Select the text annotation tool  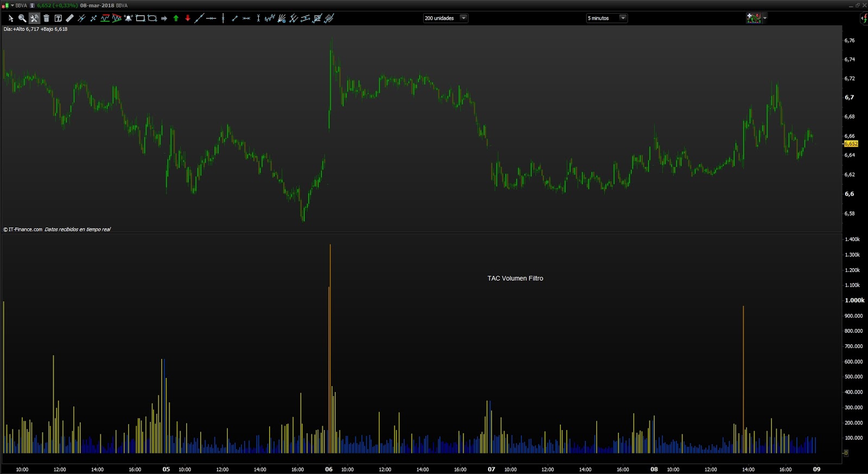(x=58, y=18)
